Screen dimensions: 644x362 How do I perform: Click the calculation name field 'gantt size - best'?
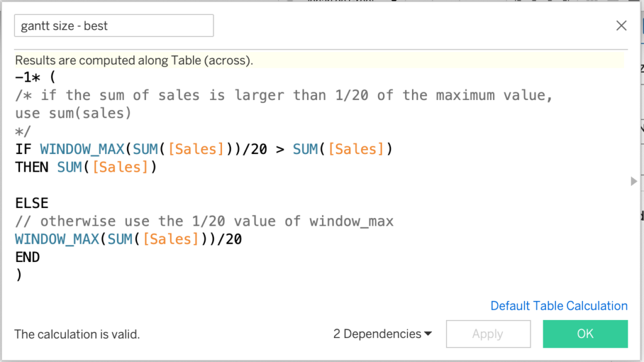[x=113, y=26]
